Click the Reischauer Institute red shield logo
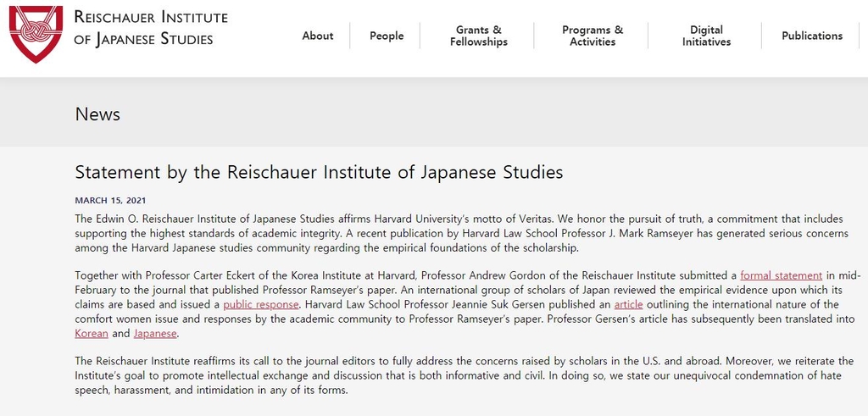This screenshot has width=868, height=416. (x=36, y=34)
